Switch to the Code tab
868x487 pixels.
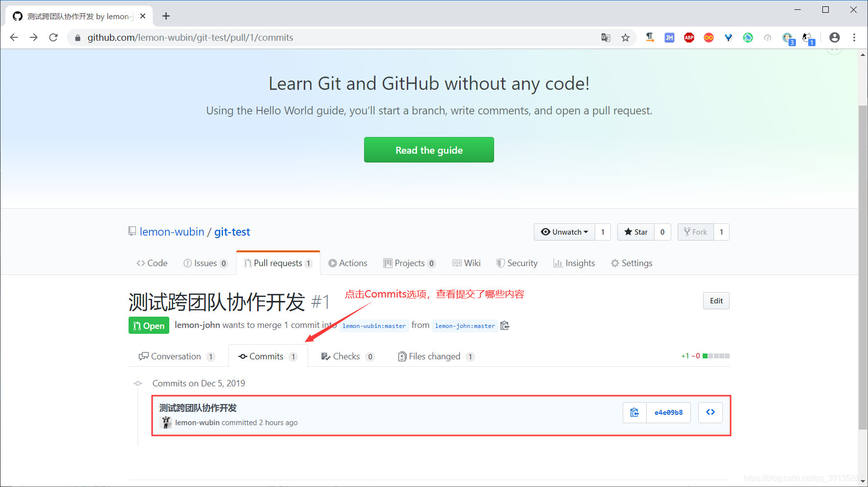(x=152, y=263)
